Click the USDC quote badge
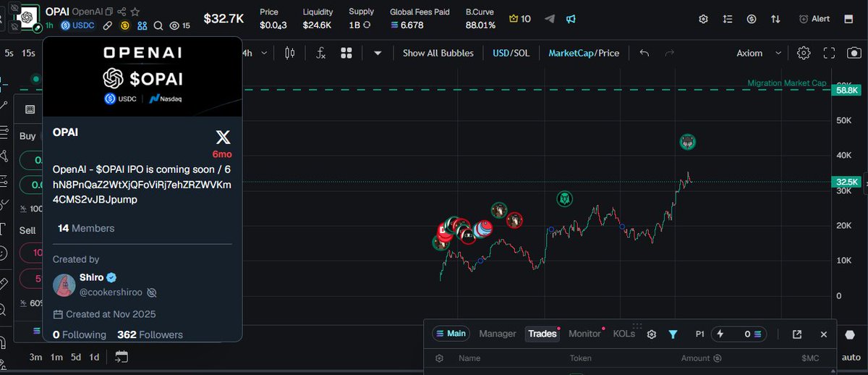The height and width of the screenshot is (375, 868). [77, 25]
